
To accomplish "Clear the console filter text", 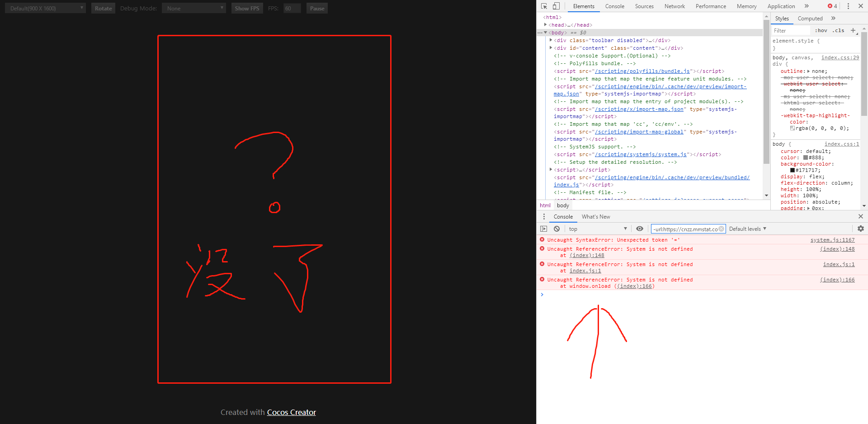I will click(x=722, y=229).
